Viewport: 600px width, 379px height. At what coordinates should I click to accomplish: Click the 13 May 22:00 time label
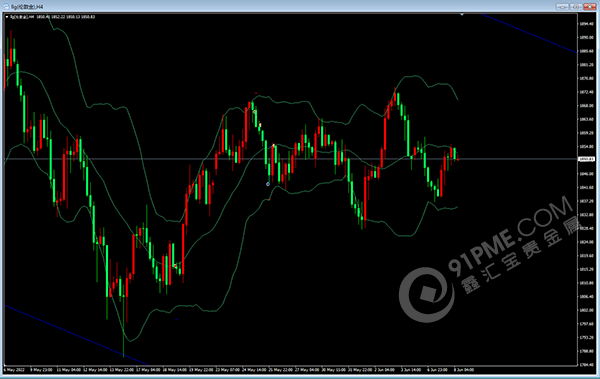pos(122,370)
